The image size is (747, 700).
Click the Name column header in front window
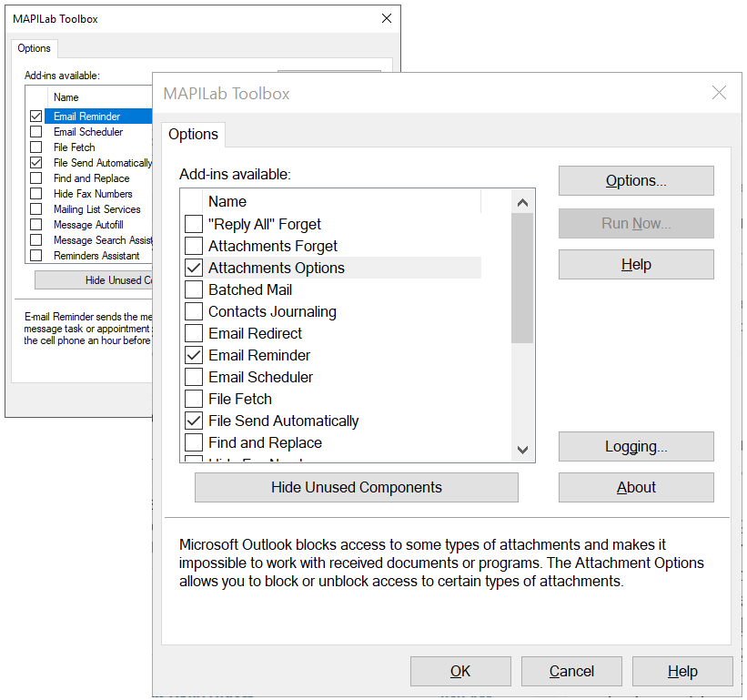pos(342,201)
